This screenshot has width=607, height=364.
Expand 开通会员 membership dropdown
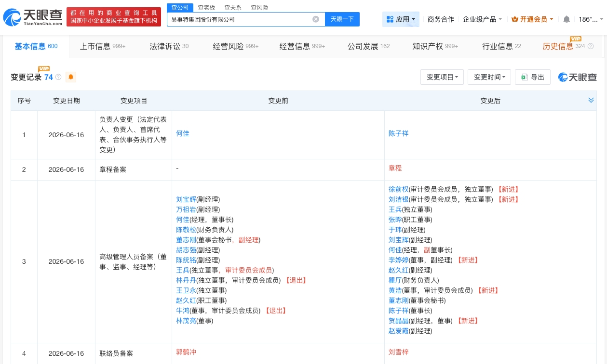[532, 19]
